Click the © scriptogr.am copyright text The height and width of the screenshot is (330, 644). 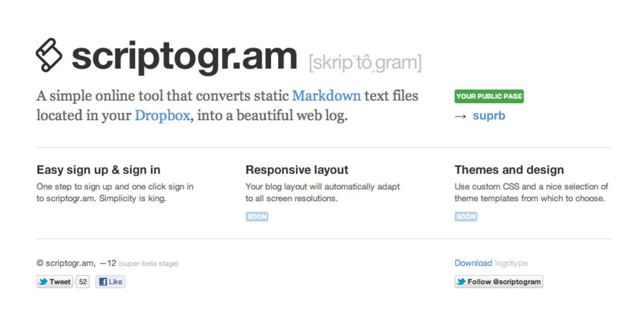tap(65, 263)
